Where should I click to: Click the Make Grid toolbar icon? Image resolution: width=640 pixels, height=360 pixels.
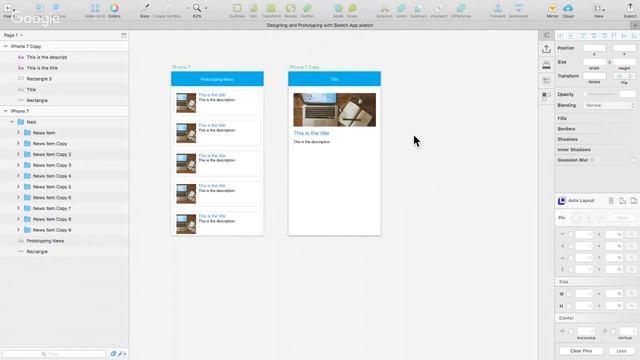pyautogui.click(x=95, y=8)
